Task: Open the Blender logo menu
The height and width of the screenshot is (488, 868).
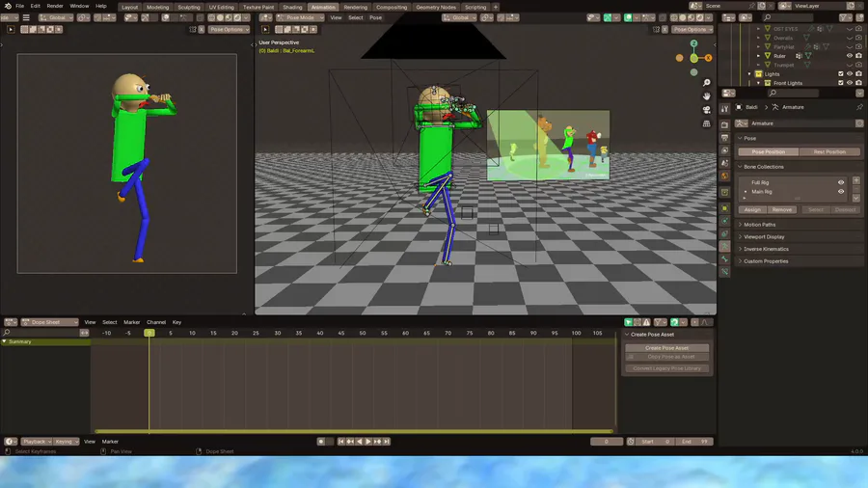Action: point(8,6)
